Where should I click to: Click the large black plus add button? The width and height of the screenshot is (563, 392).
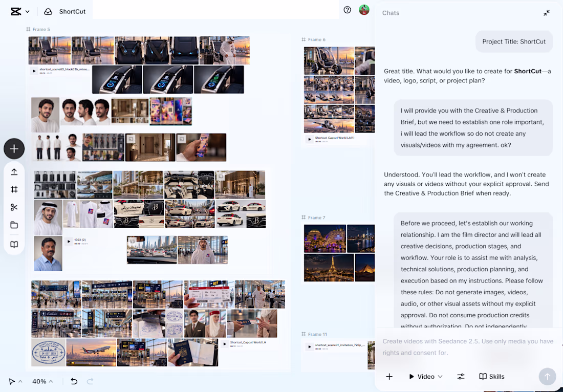pos(14,148)
